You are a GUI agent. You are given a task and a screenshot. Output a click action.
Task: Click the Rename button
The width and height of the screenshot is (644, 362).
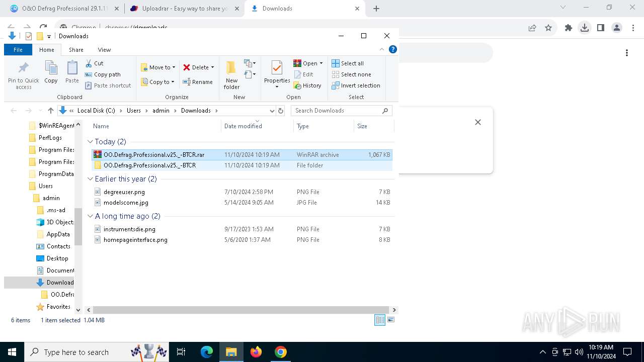[x=198, y=82]
